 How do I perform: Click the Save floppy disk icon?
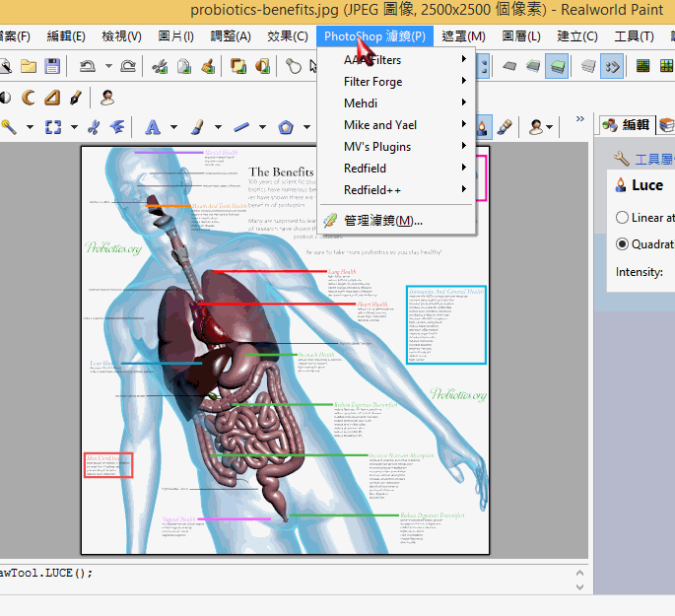point(51,66)
